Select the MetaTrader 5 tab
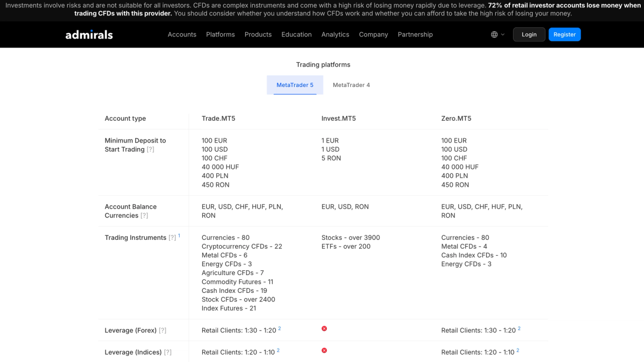 pos(295,85)
